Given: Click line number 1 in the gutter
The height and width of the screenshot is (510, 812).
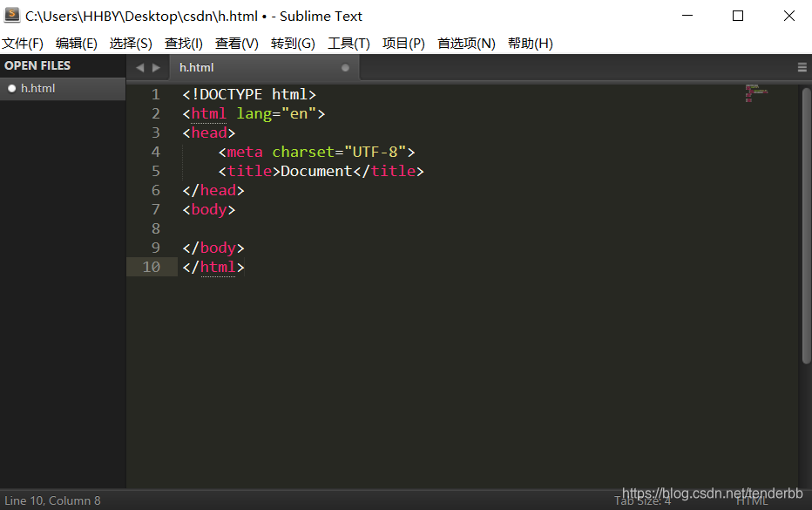Looking at the screenshot, I should (x=155, y=94).
